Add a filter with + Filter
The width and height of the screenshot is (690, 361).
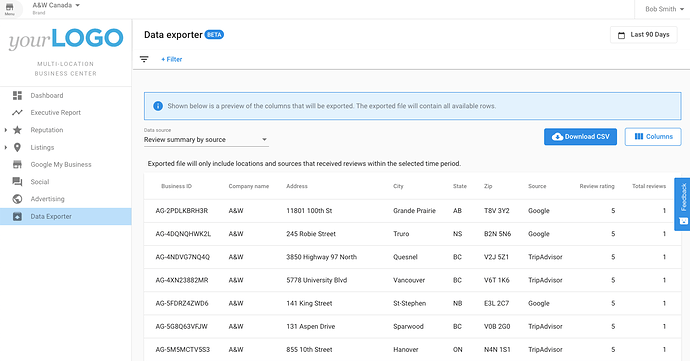(x=171, y=59)
